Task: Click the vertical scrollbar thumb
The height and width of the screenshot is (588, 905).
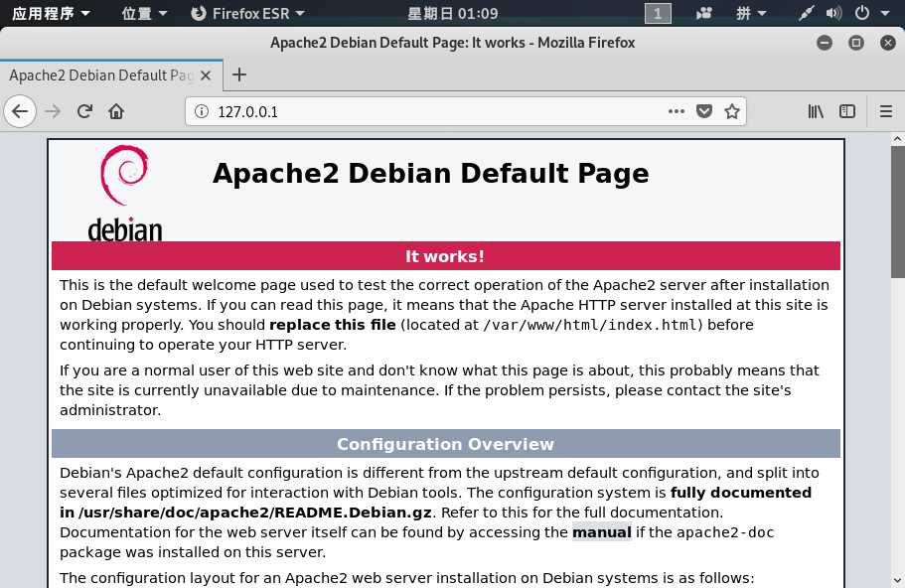Action: click(x=897, y=214)
